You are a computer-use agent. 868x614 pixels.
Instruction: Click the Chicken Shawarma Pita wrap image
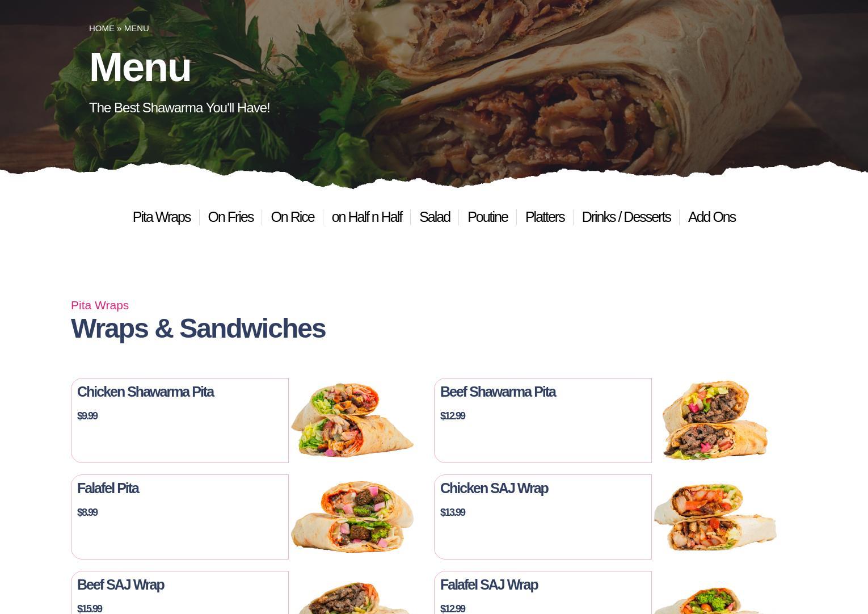[352, 420]
